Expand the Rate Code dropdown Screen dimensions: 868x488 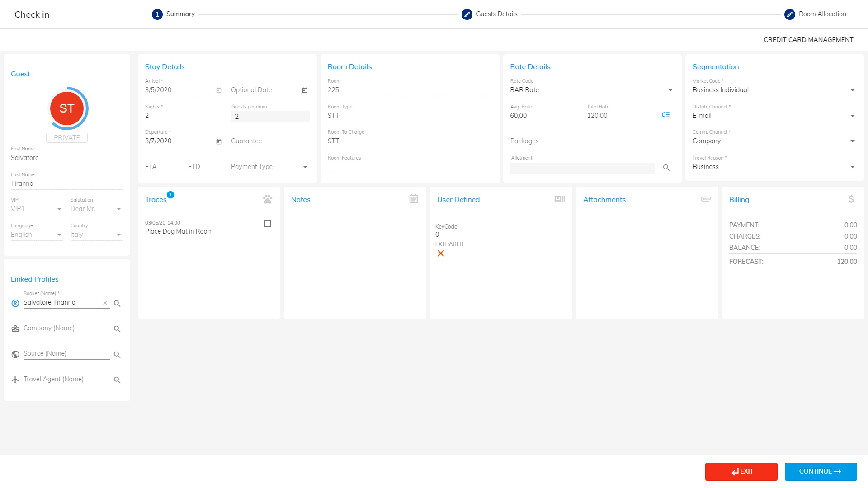[670, 90]
